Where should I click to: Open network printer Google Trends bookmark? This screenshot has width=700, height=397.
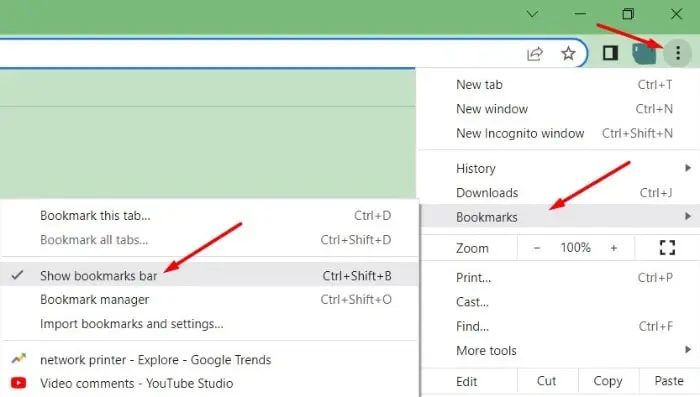(x=209, y=359)
